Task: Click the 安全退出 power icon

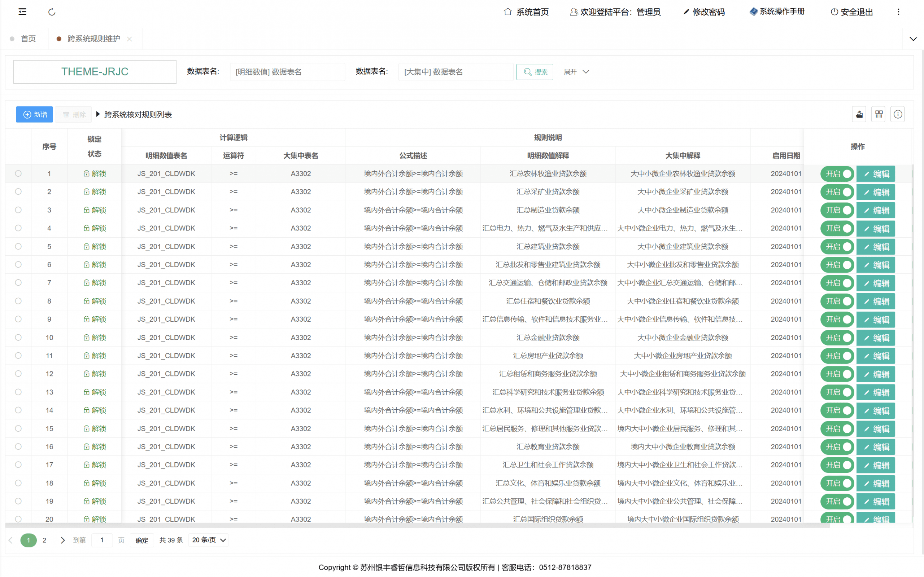Action: [x=834, y=12]
